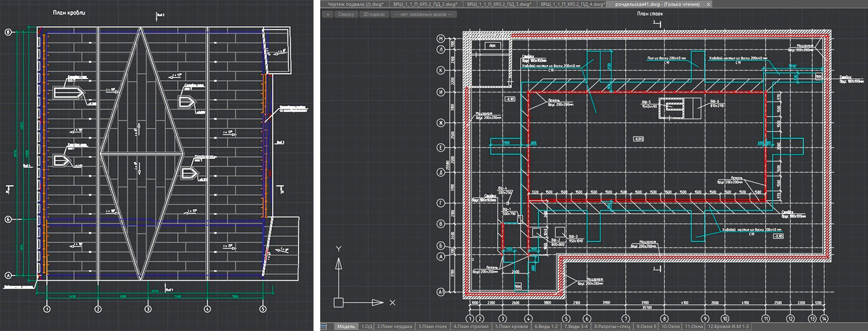Switch to Чертеж подвала (2).dwg tab
Viewport: 868px width, 331px height.
(355, 4)
